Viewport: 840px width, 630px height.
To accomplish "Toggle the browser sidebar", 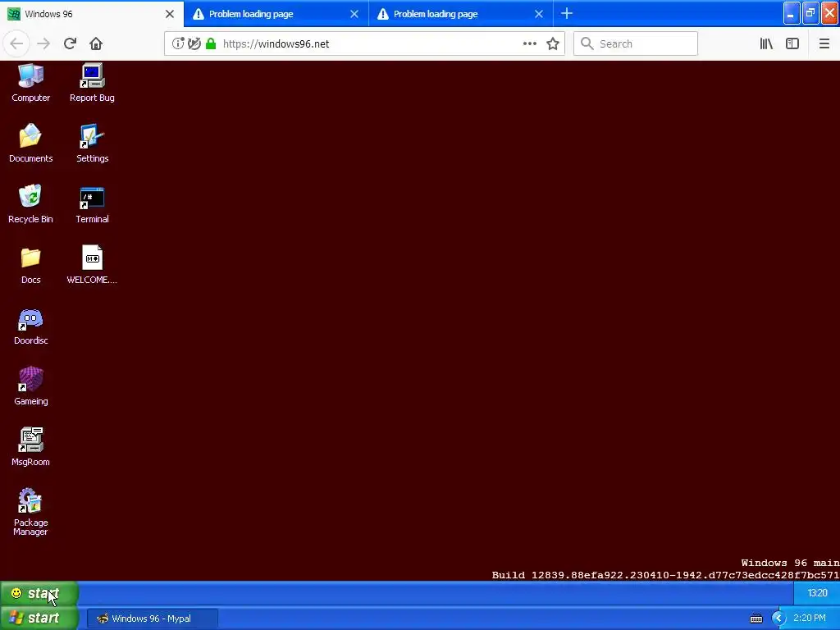I will pos(792,43).
